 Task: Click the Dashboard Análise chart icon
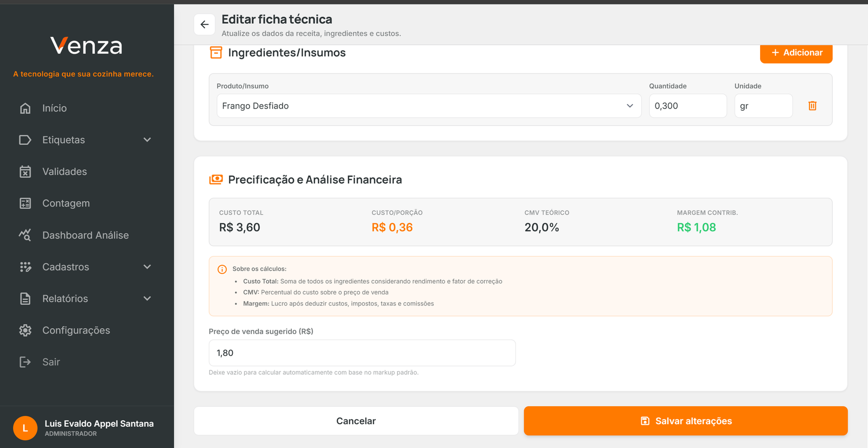coord(25,235)
